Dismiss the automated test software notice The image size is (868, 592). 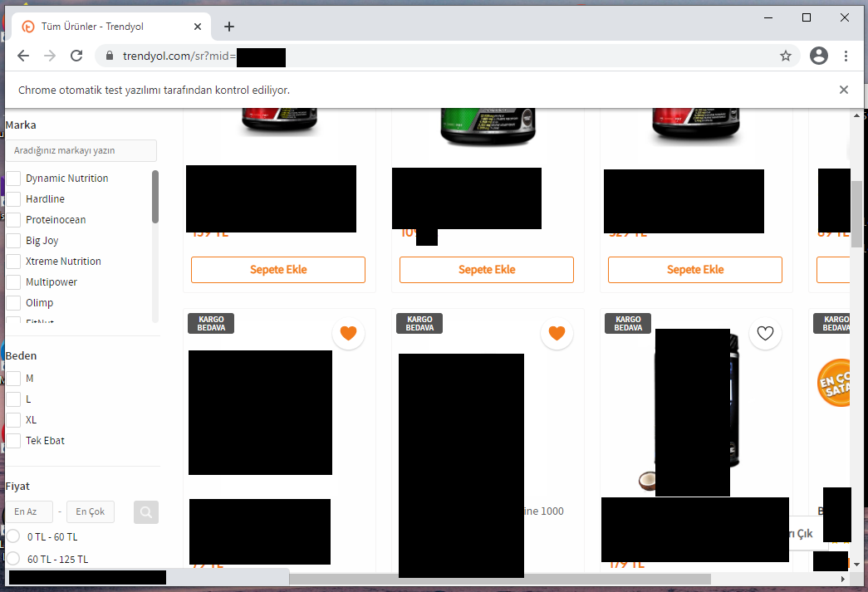[x=844, y=90]
